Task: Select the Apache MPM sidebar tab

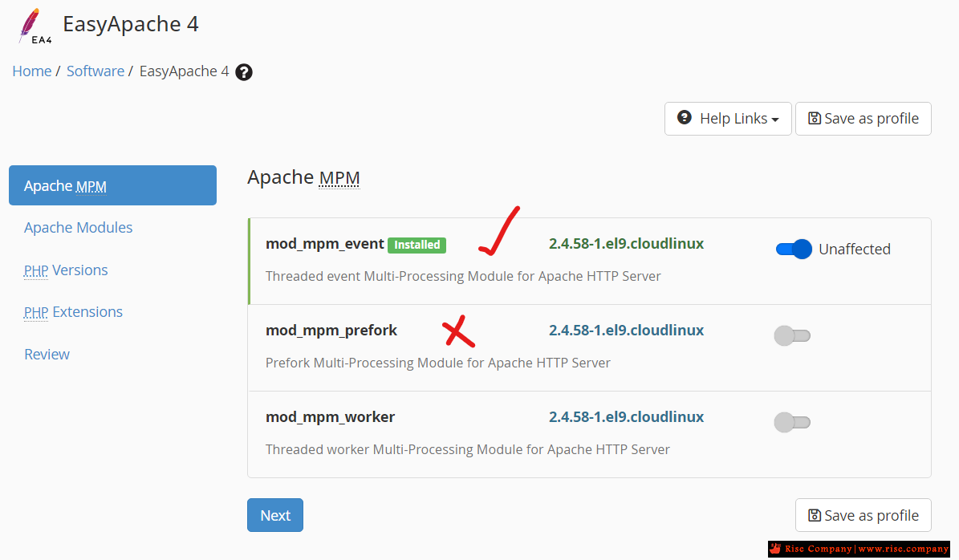Action: (x=112, y=185)
